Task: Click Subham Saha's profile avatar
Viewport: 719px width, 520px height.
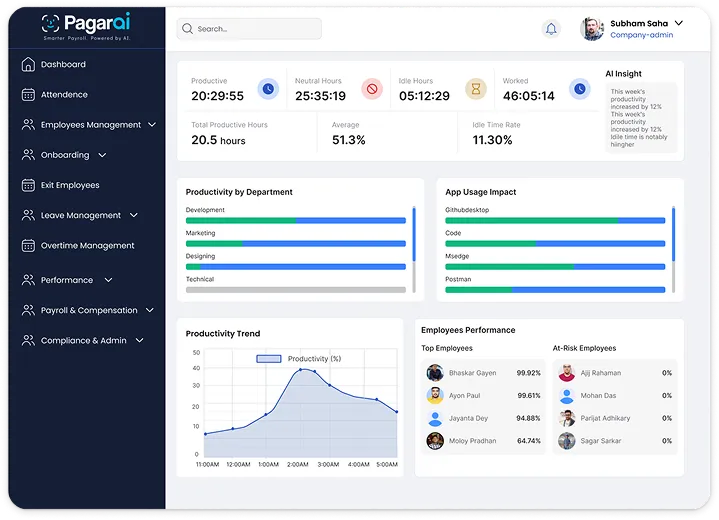Action: click(592, 29)
